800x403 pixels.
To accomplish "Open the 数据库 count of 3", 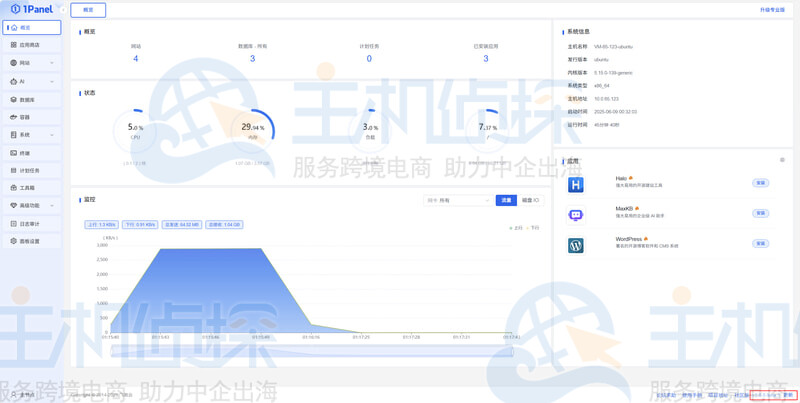I will pyautogui.click(x=253, y=59).
